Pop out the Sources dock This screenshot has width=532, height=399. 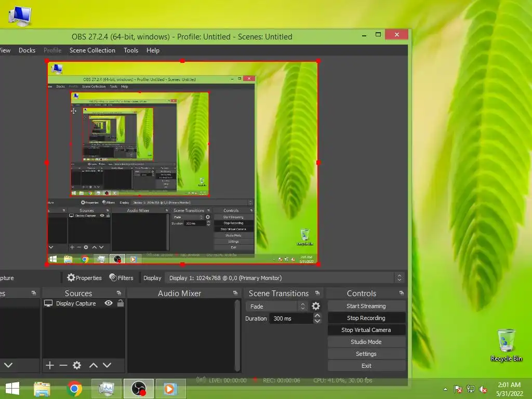(x=119, y=293)
